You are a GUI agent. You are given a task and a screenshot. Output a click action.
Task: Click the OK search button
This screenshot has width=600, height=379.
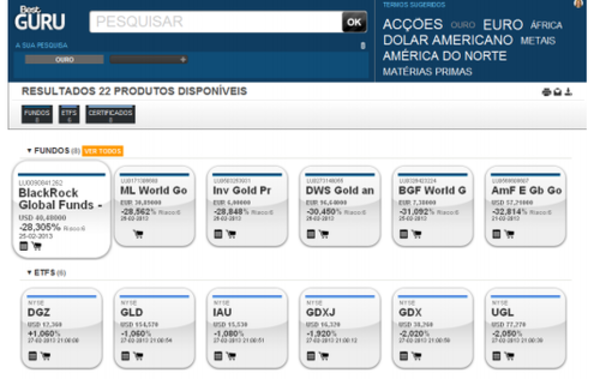click(354, 22)
